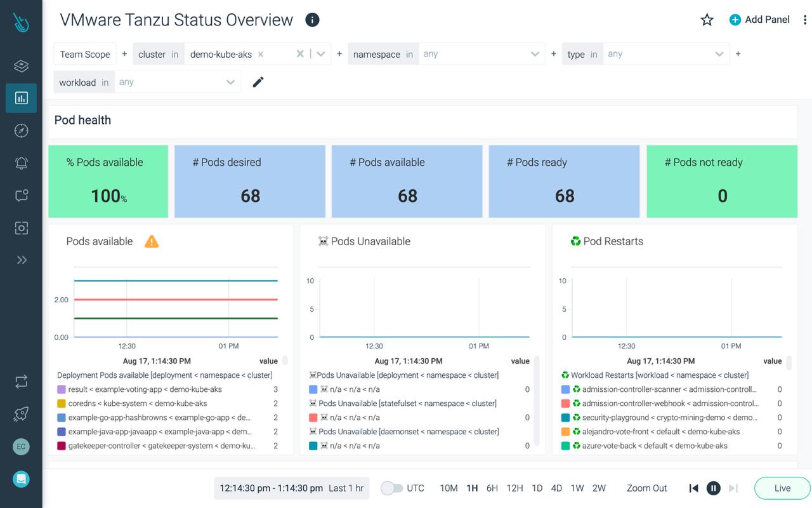The width and height of the screenshot is (812, 508).
Task: Click the warning triangle on Pods available chart
Action: click(152, 241)
